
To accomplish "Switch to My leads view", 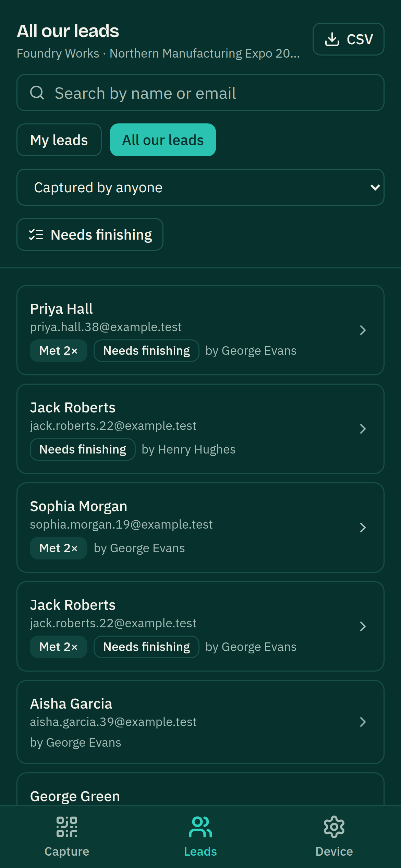I will tap(59, 140).
